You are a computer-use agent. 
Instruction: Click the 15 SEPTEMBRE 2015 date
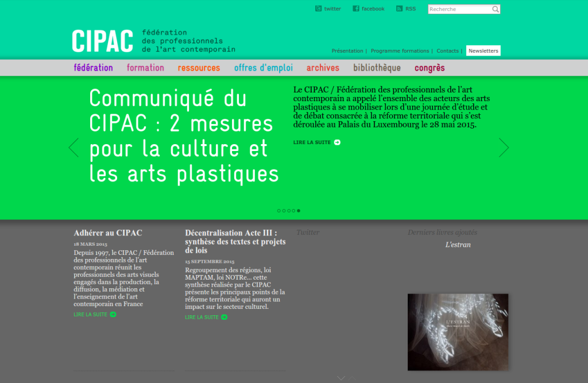click(x=210, y=261)
